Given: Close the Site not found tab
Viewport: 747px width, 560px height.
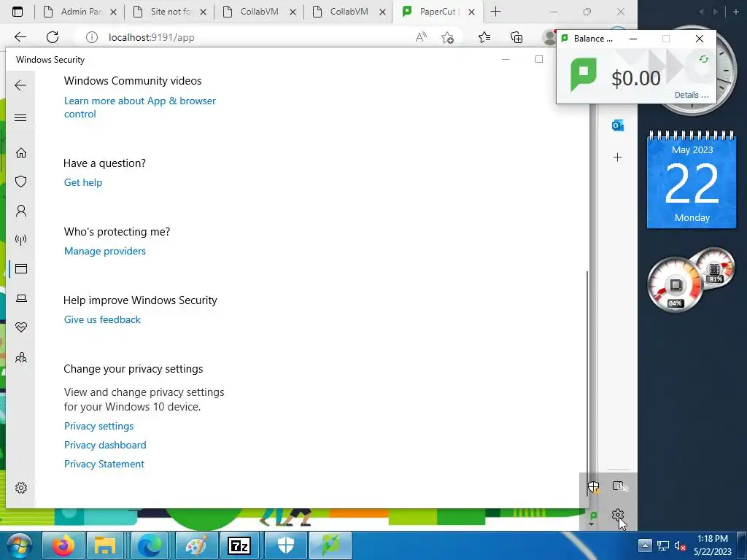Looking at the screenshot, I should tap(204, 12).
